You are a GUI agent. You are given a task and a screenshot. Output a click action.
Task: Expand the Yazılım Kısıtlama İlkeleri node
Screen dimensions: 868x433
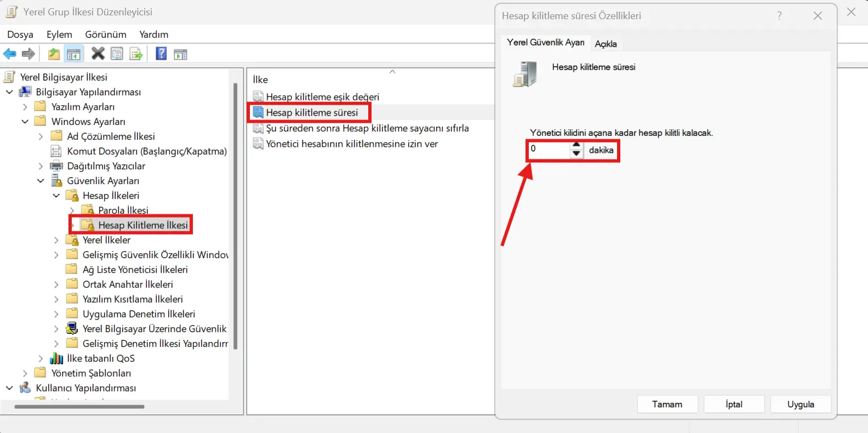(56, 299)
